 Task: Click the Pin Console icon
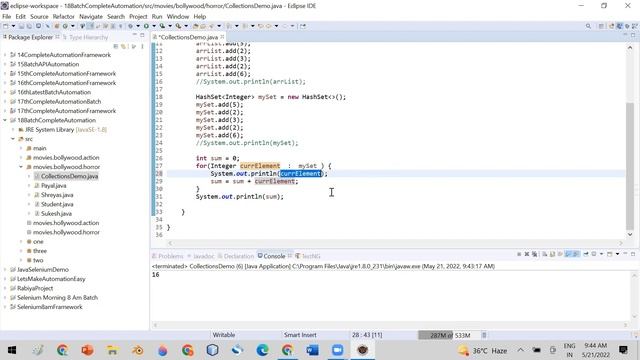tap(586, 254)
